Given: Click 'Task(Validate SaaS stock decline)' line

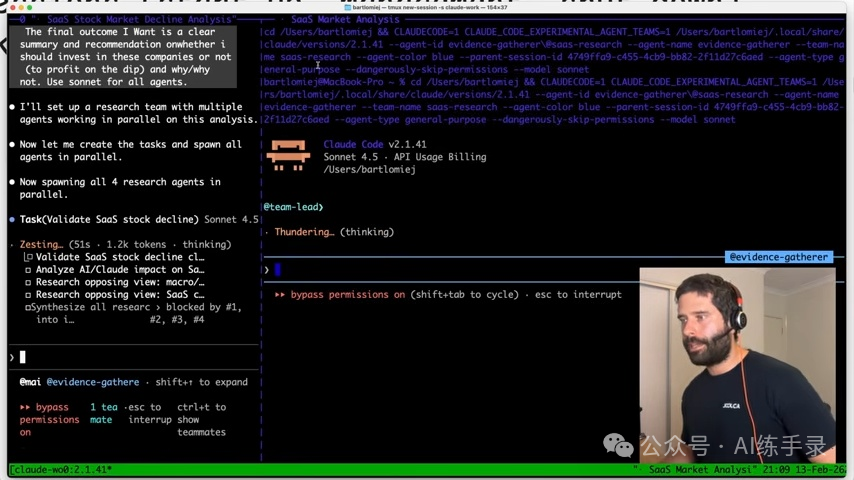Looking at the screenshot, I should coord(109,220).
